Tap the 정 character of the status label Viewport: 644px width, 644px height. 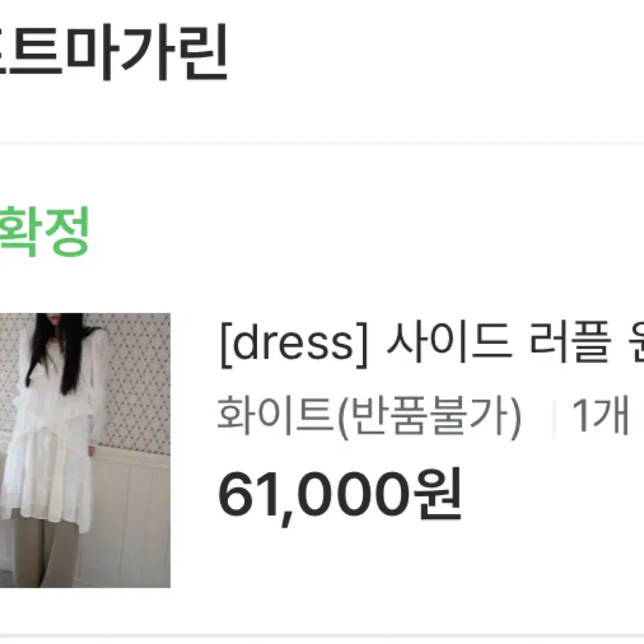click(x=67, y=231)
